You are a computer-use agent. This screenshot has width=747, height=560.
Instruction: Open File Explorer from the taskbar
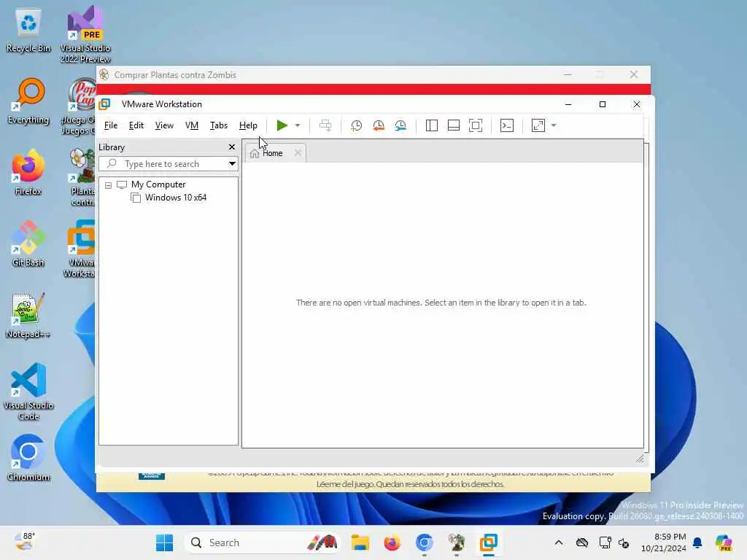tap(360, 542)
